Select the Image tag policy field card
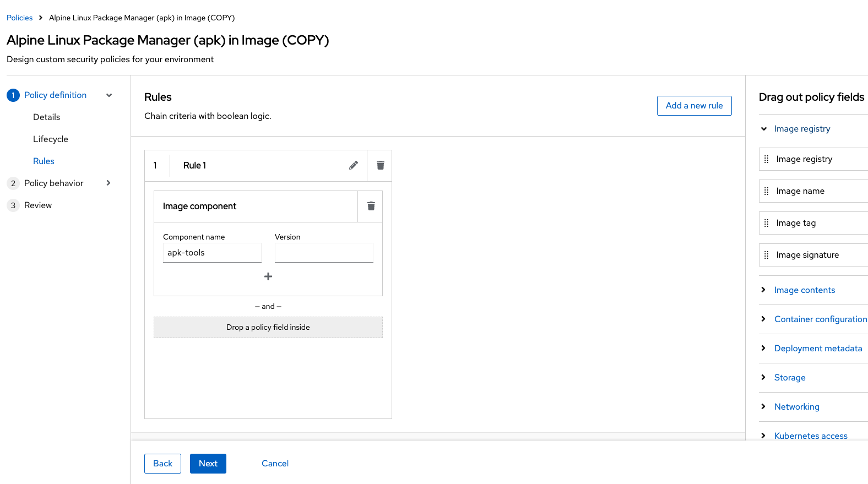This screenshot has width=868, height=484. coord(813,223)
